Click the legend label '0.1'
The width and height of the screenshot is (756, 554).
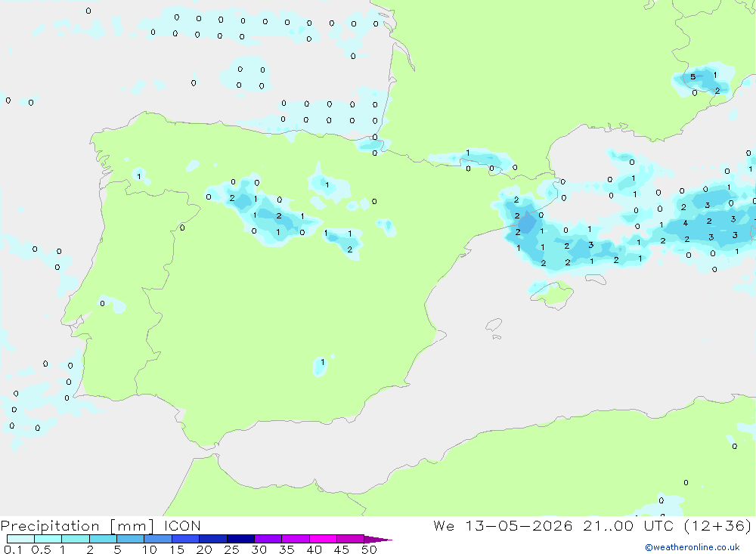(13, 549)
